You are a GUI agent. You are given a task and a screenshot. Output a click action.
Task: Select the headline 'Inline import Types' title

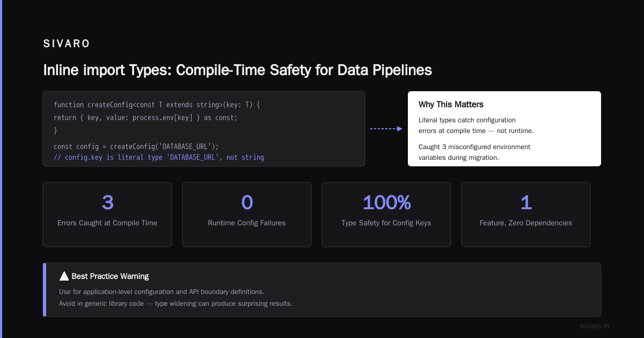pyautogui.click(x=237, y=70)
